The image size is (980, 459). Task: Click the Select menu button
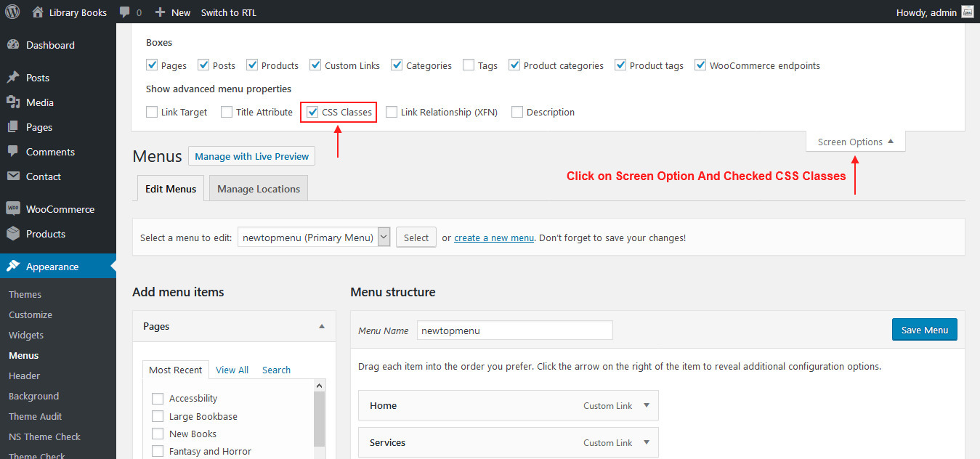416,237
